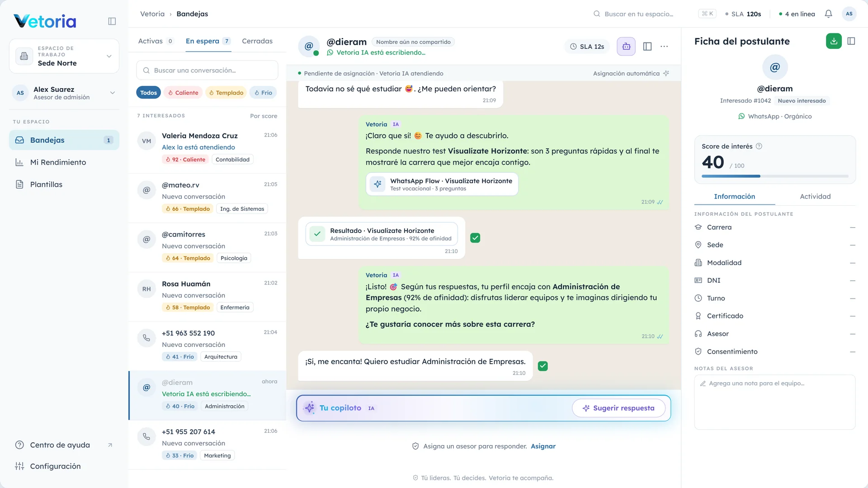Toggle the split panel icon in chat header

[647, 46]
